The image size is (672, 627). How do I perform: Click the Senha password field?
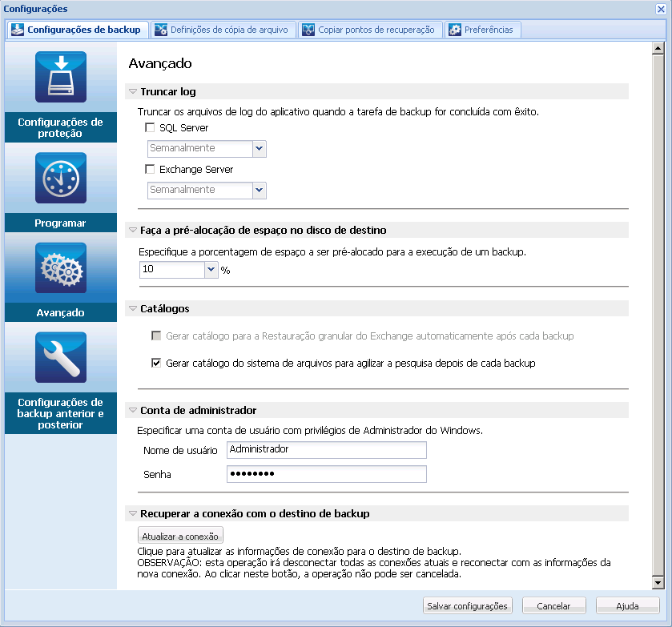pyautogui.click(x=326, y=473)
